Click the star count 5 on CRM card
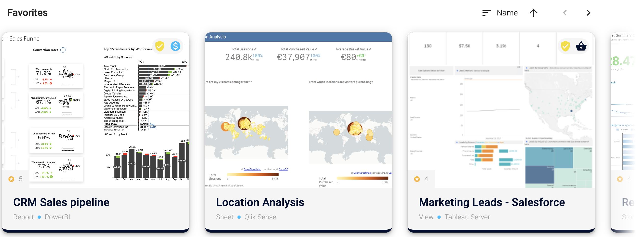This screenshot has width=644, height=237. pos(21,179)
